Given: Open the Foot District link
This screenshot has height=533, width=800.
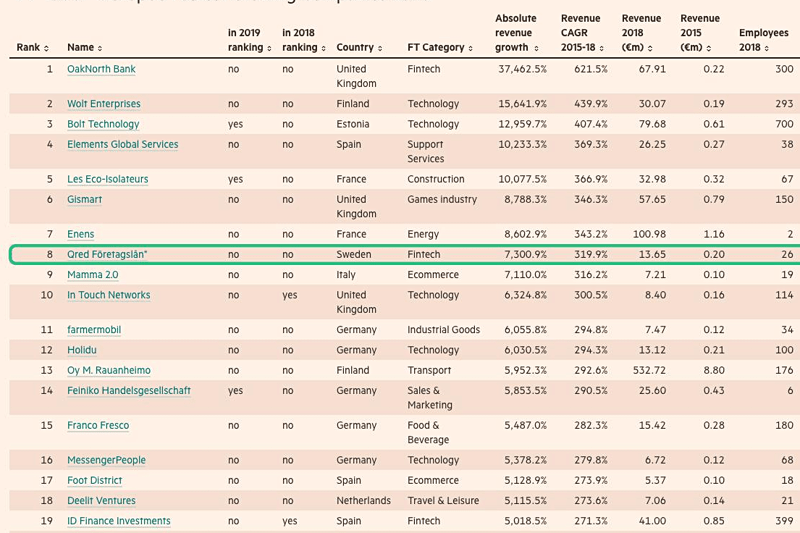Looking at the screenshot, I should tap(94, 480).
